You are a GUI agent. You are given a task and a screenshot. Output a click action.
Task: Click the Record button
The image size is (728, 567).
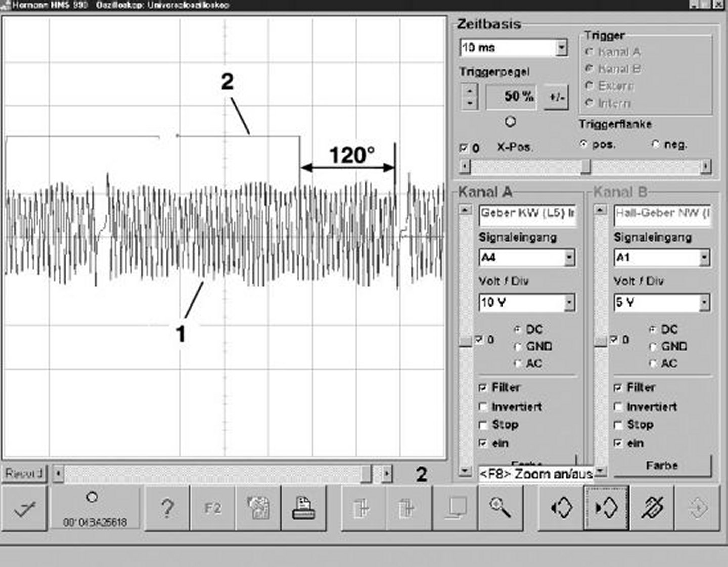[24, 474]
